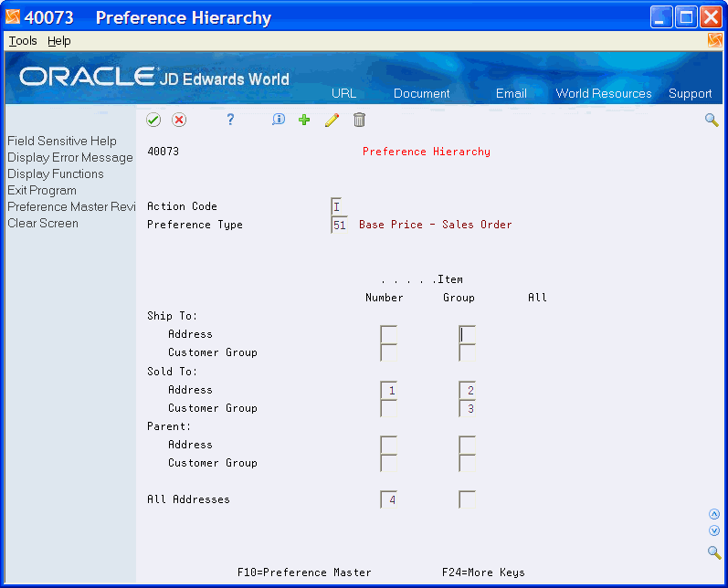Click the 40073 program number text
This screenshot has height=588, width=728.
pos(163,152)
